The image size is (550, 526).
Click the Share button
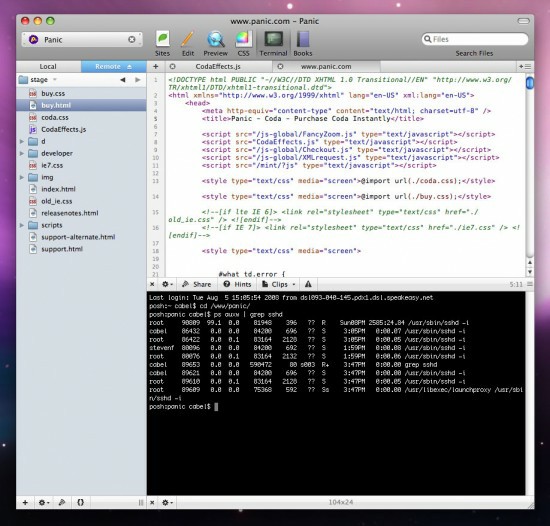(196, 284)
